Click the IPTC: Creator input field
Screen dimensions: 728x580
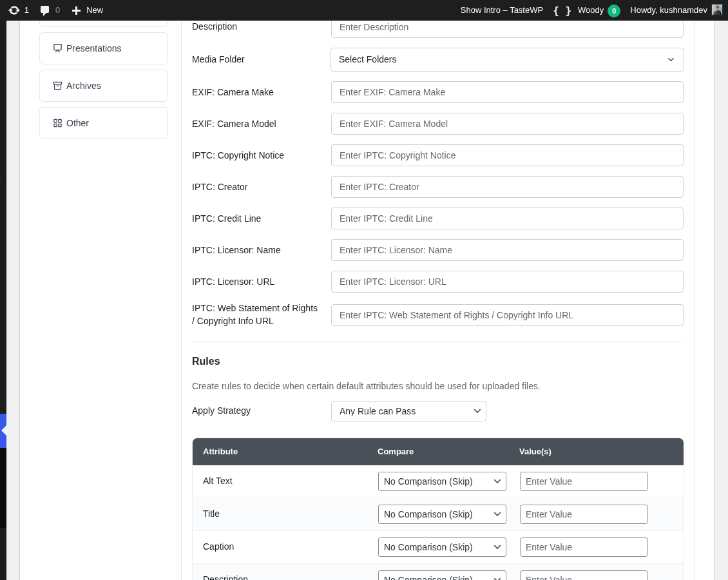507,187
